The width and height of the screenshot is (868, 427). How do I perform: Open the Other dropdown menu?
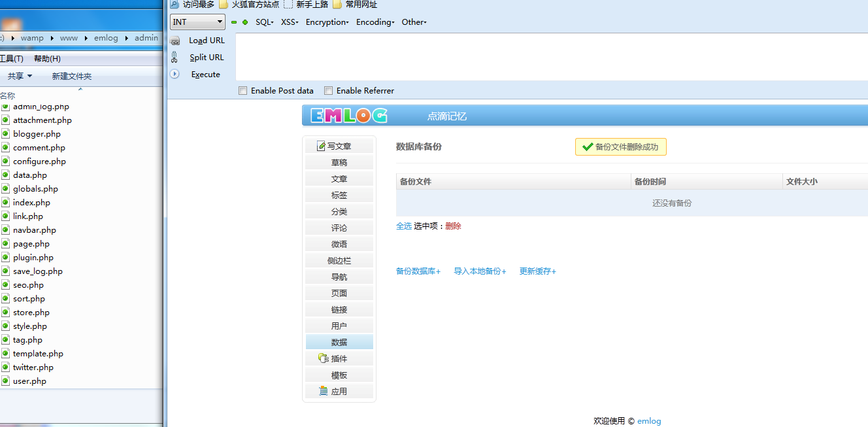(x=414, y=22)
